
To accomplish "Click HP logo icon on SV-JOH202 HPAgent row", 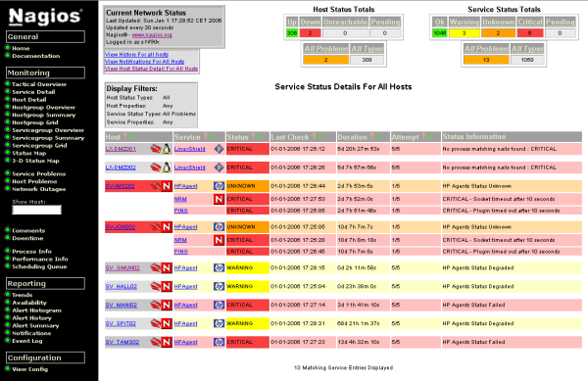I will click(x=219, y=226).
